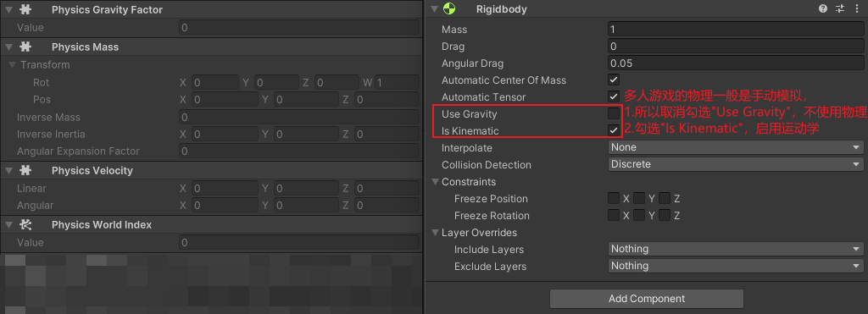868x314 pixels.
Task: Open the Include Layers dropdown
Action: point(736,249)
